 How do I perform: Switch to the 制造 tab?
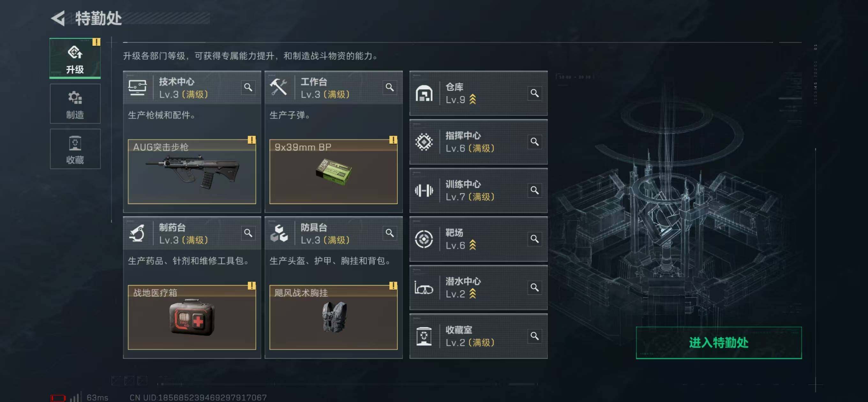click(75, 104)
